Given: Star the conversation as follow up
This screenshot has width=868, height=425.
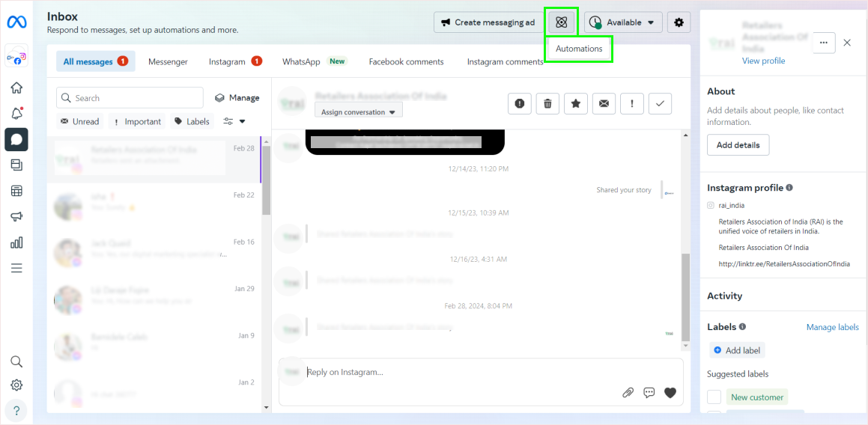Looking at the screenshot, I should point(576,103).
